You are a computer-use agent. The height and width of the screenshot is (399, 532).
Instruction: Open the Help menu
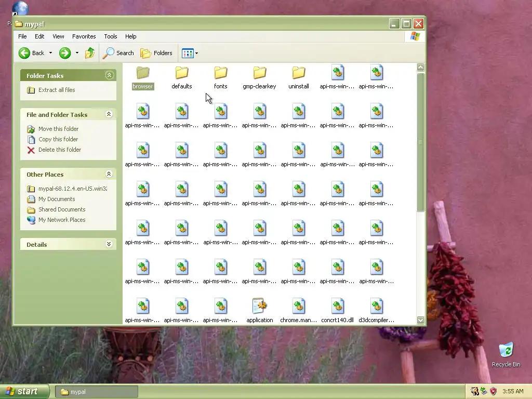click(130, 36)
